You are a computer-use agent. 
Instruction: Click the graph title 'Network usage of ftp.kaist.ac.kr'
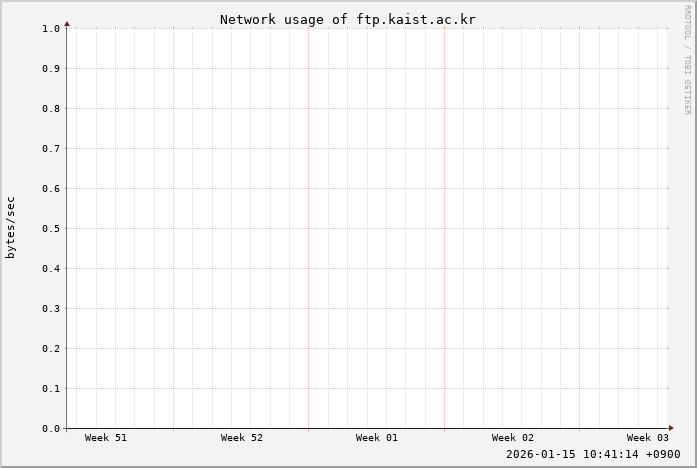tap(347, 20)
